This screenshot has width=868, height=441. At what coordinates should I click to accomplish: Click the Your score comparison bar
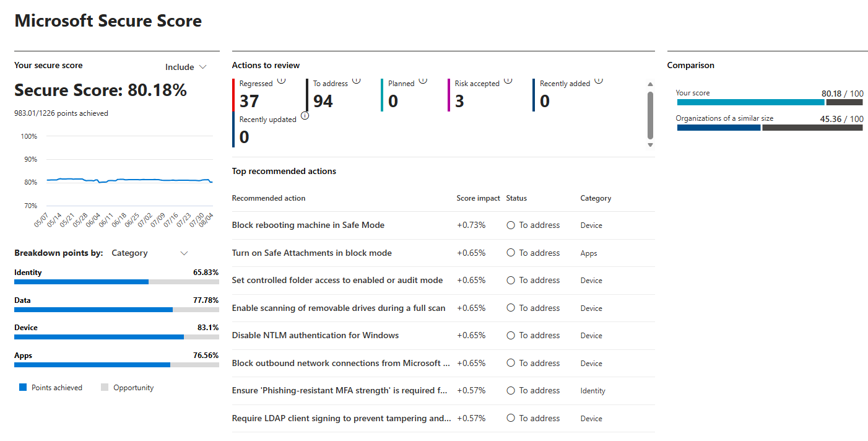[770, 102]
